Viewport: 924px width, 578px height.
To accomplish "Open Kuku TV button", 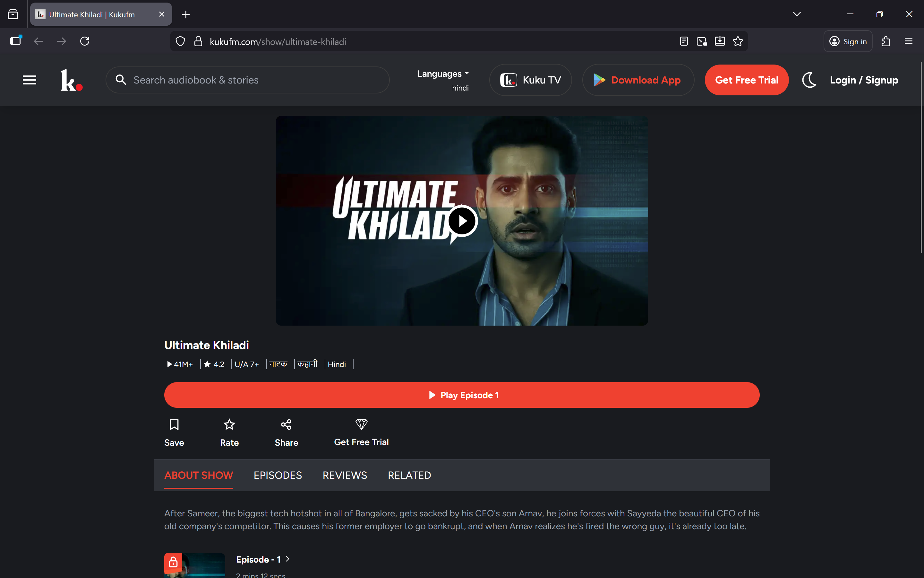I will coord(530,80).
